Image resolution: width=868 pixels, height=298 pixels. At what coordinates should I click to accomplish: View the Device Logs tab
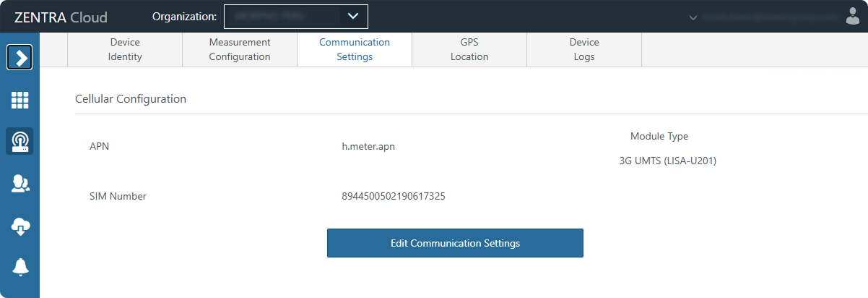(584, 50)
